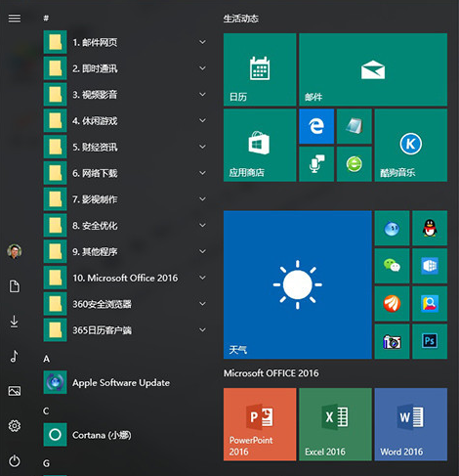Expand the 5. 财经资讯 folder chevron
The width and height of the screenshot is (459, 476).
[202, 147]
